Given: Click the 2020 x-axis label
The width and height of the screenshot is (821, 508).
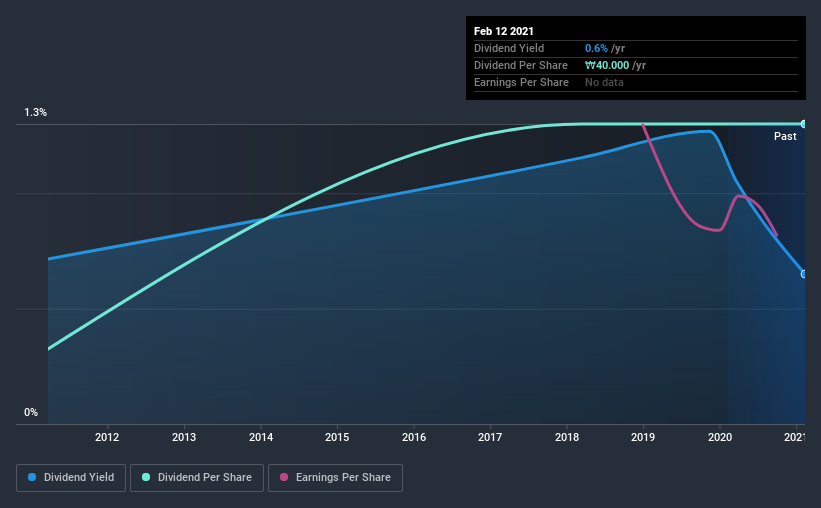Looking at the screenshot, I should (x=720, y=437).
